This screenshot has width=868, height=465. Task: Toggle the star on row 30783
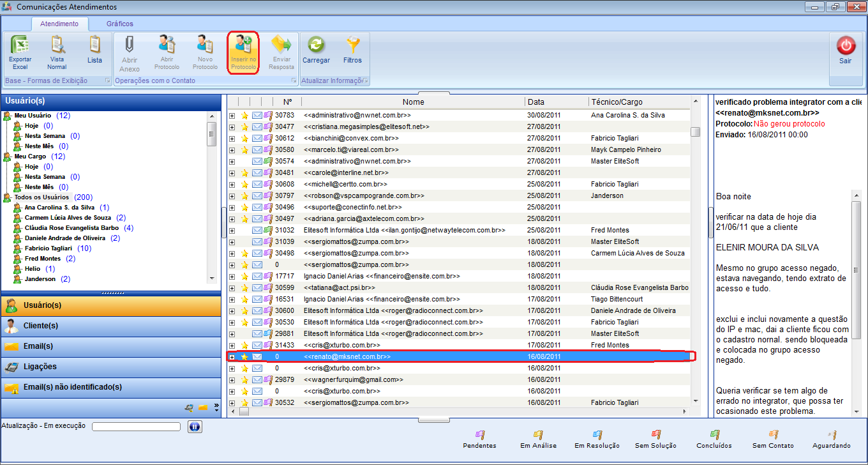(x=244, y=116)
